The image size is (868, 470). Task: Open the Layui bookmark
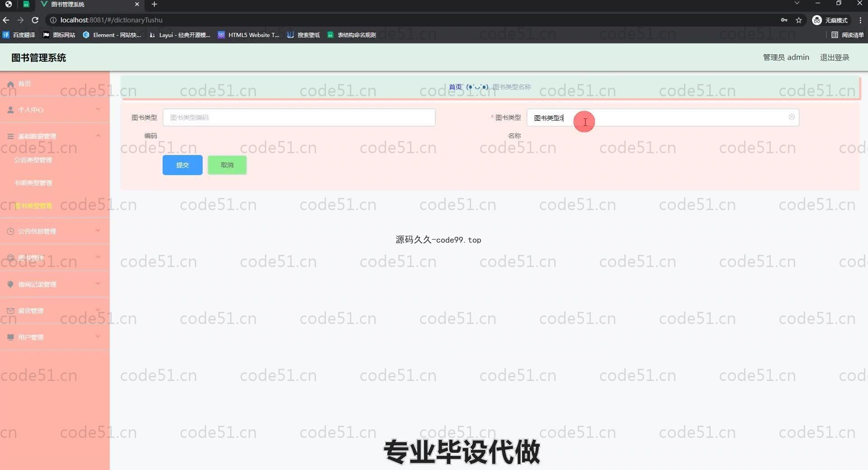click(180, 35)
